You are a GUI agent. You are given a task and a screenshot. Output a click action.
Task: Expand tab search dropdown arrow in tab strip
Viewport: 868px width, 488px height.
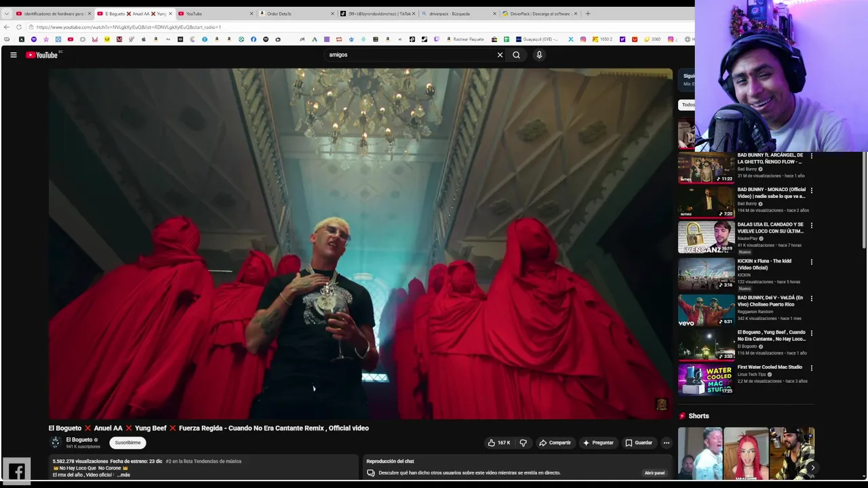7,14
